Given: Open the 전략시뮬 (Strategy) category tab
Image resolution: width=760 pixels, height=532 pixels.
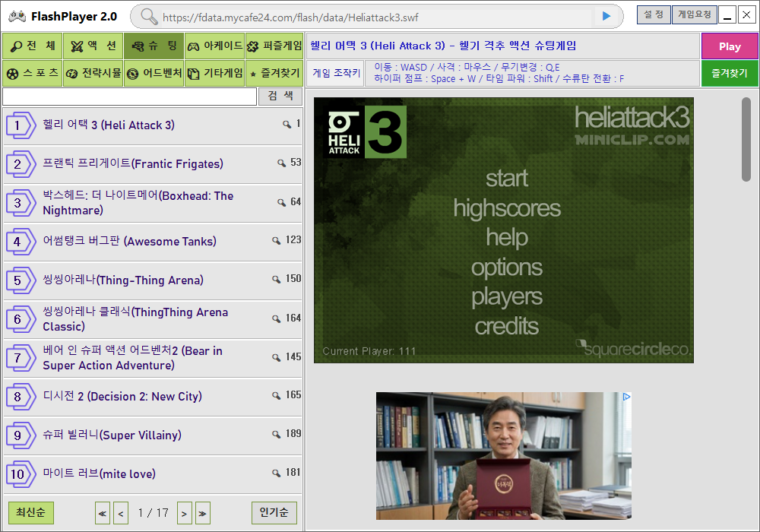Looking at the screenshot, I should 93,73.
